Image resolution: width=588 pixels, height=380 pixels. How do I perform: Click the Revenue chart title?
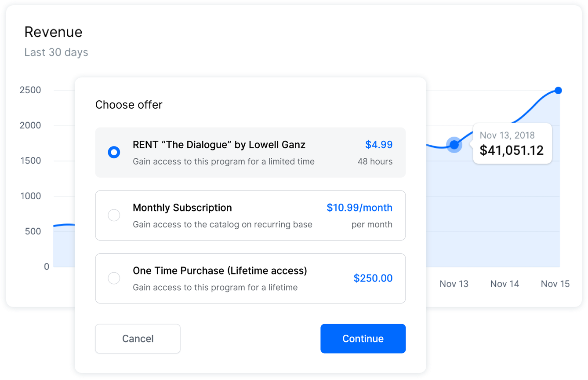(x=53, y=32)
